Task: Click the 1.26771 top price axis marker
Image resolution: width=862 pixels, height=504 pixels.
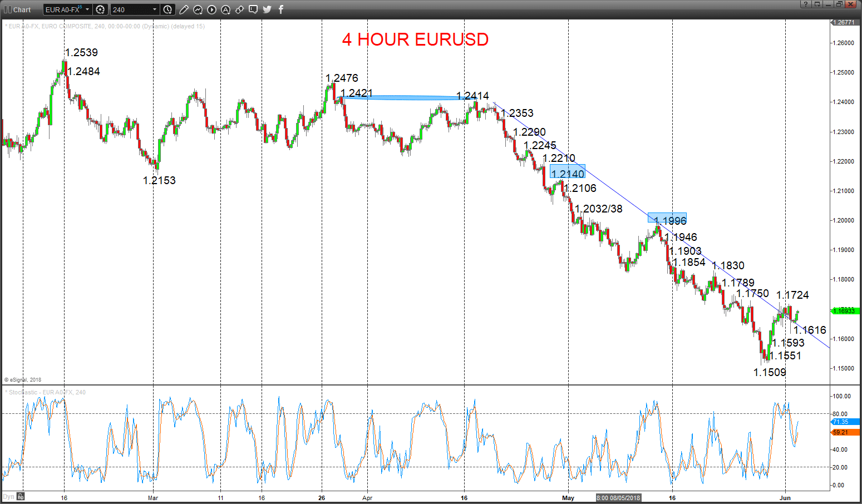Action: point(845,22)
